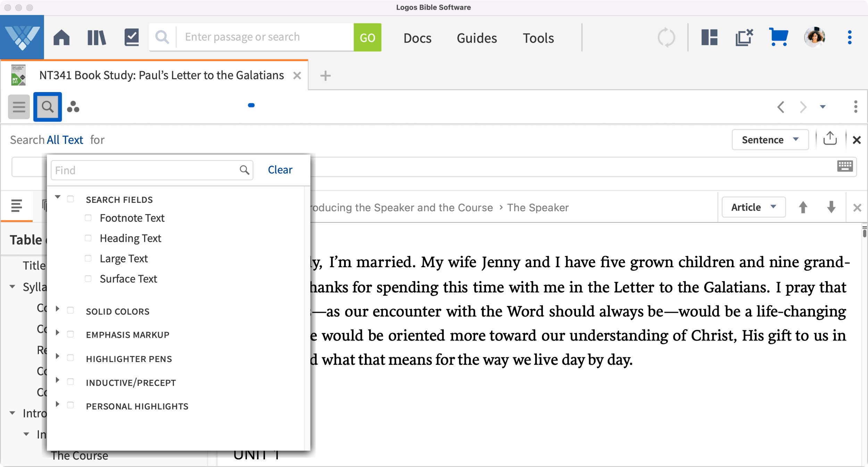Open the Article navigation dropdown
The image size is (868, 467).
point(753,207)
